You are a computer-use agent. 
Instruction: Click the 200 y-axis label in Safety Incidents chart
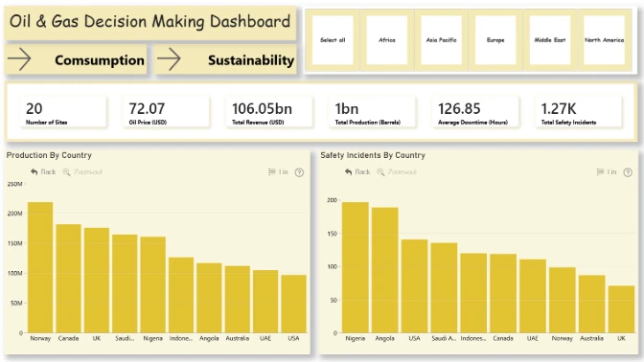pos(332,200)
